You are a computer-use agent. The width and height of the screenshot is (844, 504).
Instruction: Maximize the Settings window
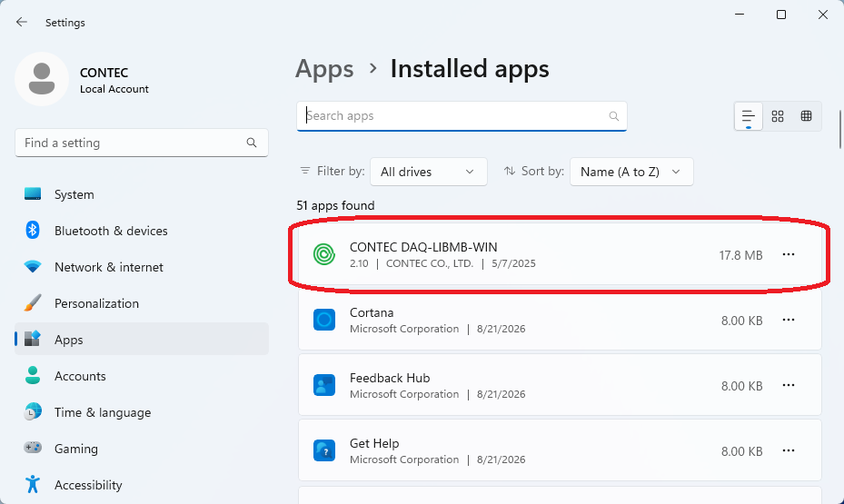781,15
